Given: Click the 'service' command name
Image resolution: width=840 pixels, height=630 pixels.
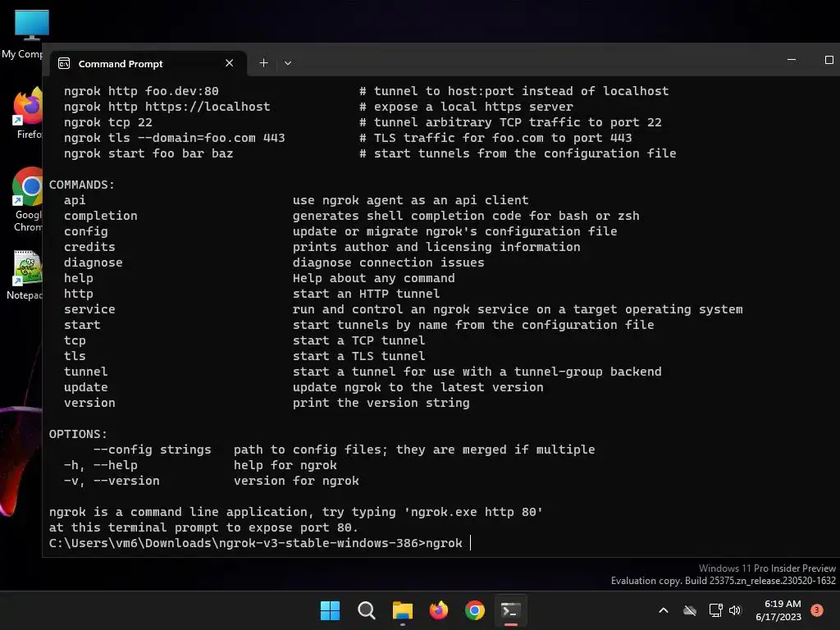Looking at the screenshot, I should 89,309.
